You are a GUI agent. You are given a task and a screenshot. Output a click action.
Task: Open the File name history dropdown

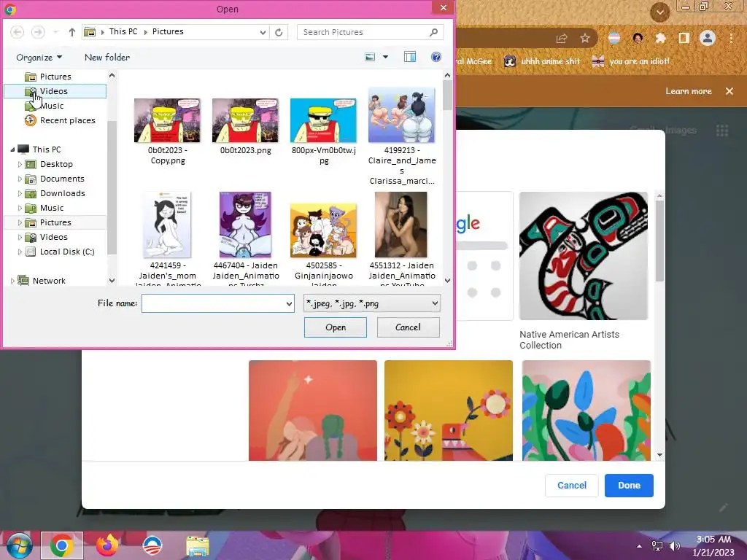click(x=289, y=303)
